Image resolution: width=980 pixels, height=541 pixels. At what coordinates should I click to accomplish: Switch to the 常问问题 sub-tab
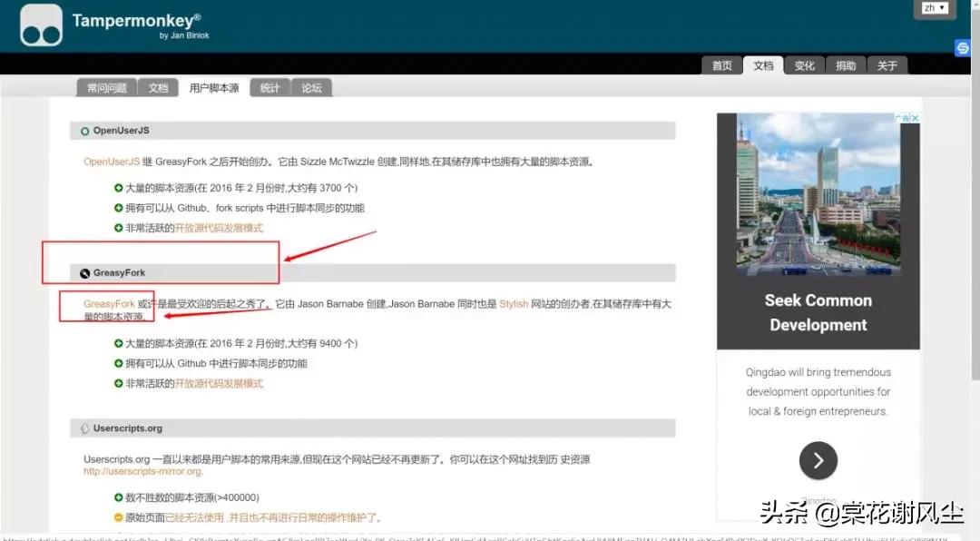(107, 88)
